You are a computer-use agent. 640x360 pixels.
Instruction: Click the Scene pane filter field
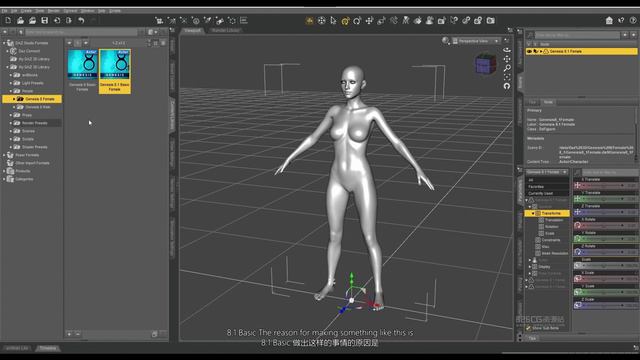pyautogui.click(x=577, y=35)
